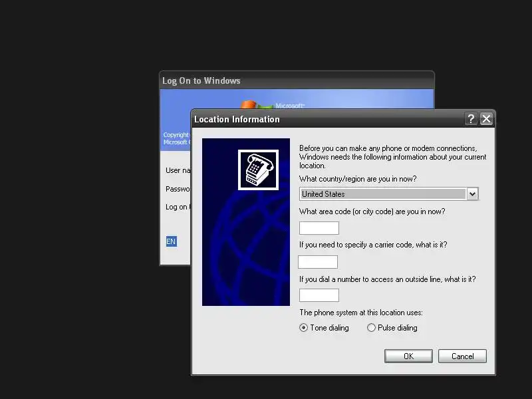Click the OK button

click(x=408, y=356)
